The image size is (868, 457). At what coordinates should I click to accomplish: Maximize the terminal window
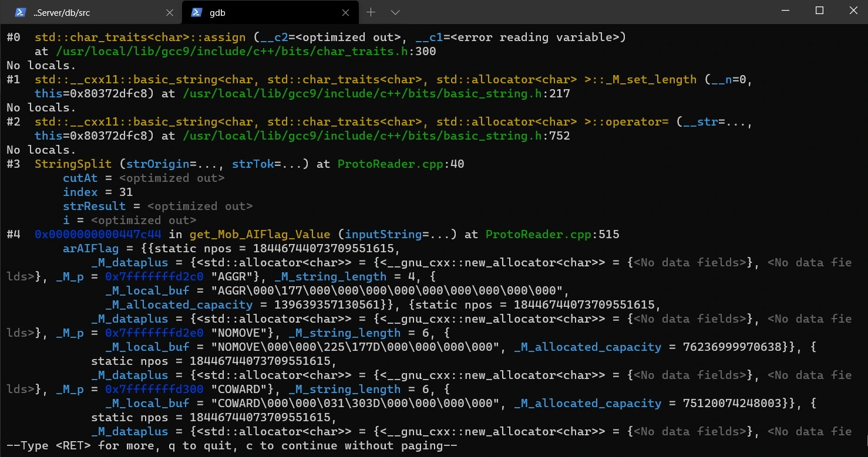819,11
